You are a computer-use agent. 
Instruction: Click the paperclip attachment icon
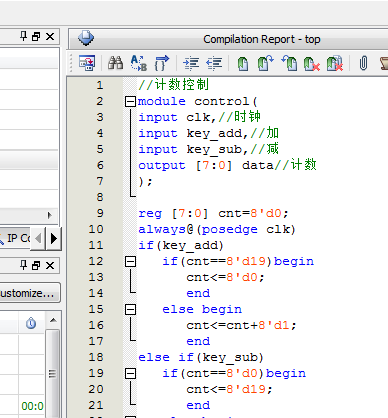coord(363,63)
